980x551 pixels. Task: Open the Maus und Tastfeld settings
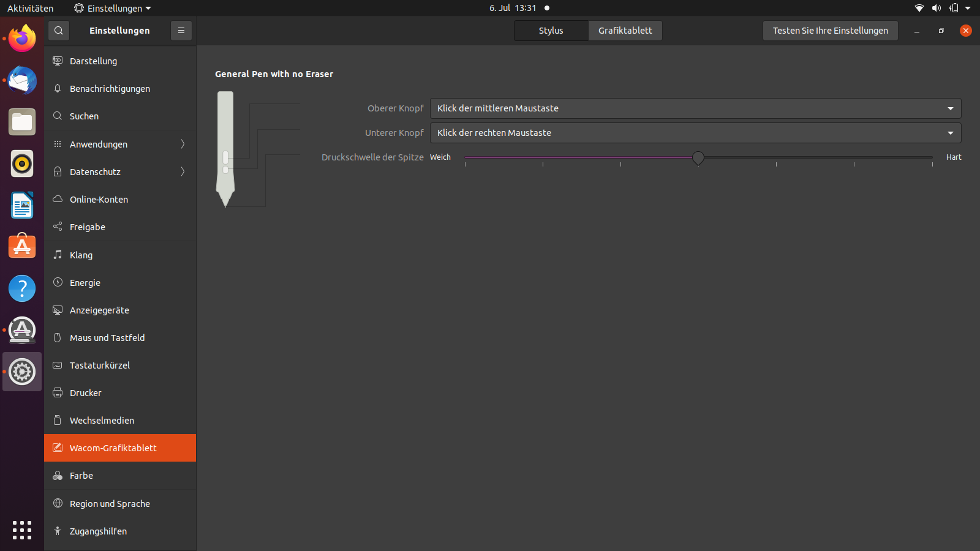[x=107, y=337]
